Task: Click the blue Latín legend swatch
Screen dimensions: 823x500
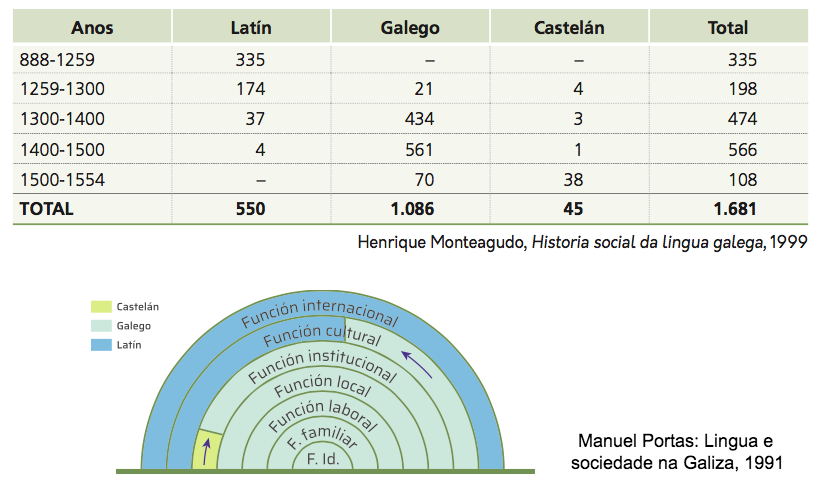Action: coord(103,344)
